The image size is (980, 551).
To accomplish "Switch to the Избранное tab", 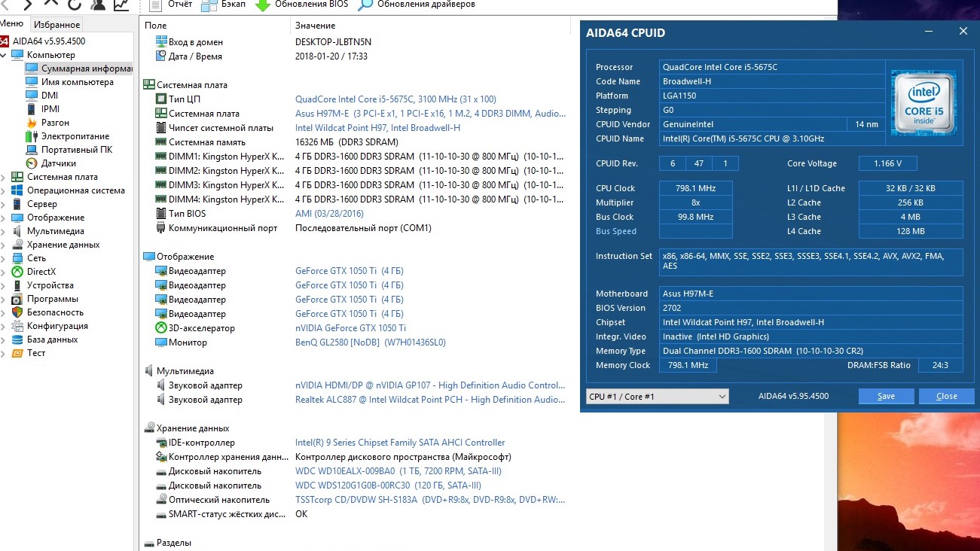I will pyautogui.click(x=56, y=25).
